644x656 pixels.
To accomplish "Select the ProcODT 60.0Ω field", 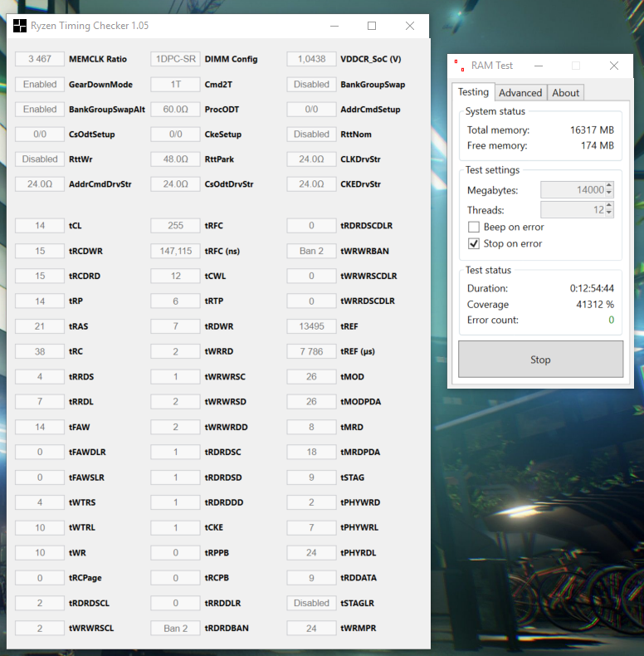I will click(x=176, y=109).
